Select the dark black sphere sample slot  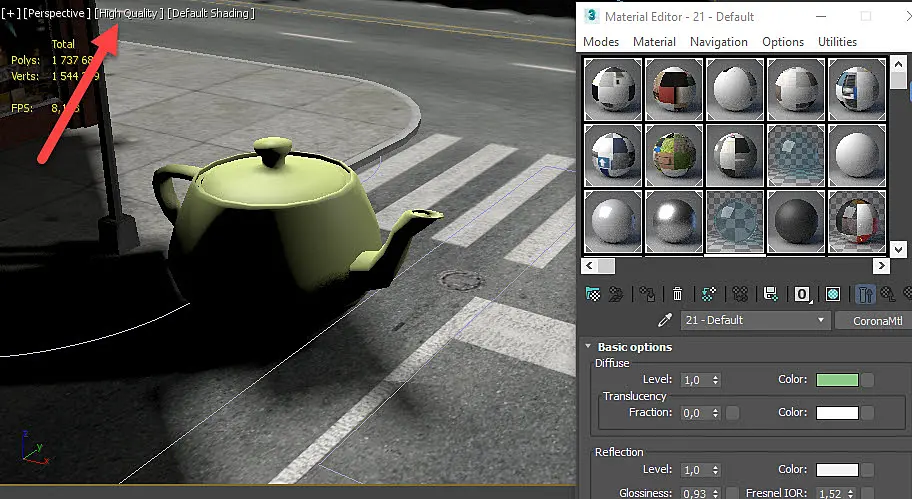coord(796,222)
